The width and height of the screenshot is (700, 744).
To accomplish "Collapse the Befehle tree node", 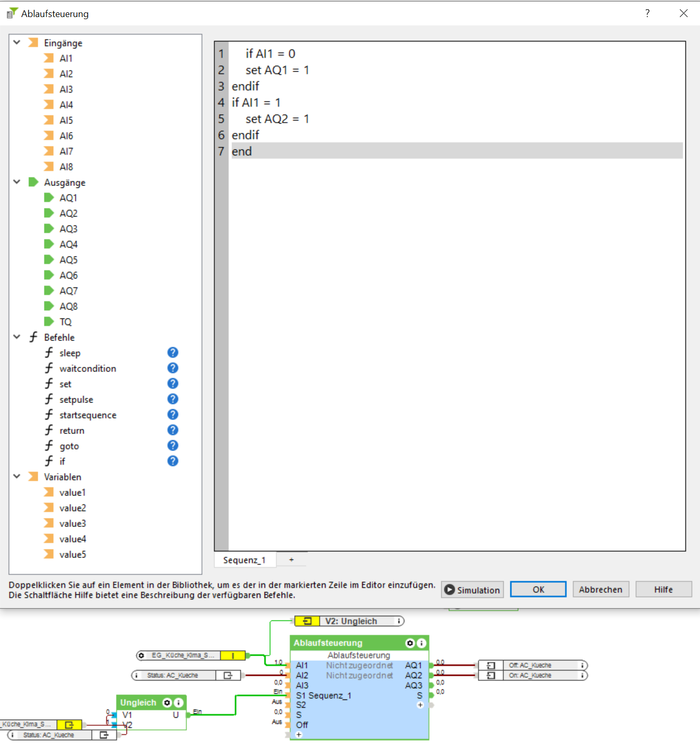I will tap(17, 337).
